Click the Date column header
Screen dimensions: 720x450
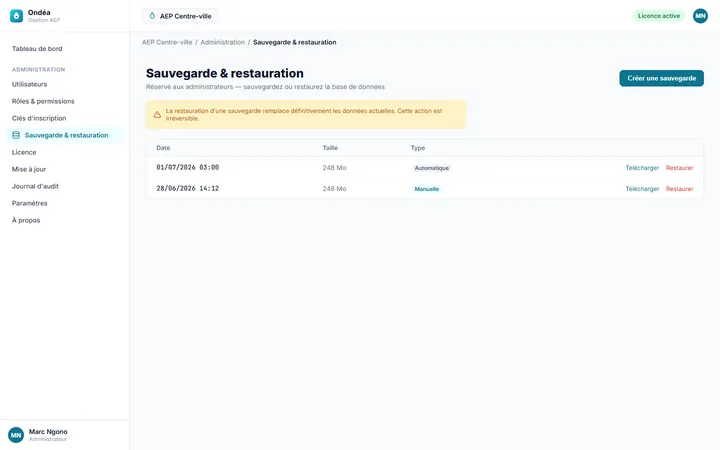(x=163, y=148)
